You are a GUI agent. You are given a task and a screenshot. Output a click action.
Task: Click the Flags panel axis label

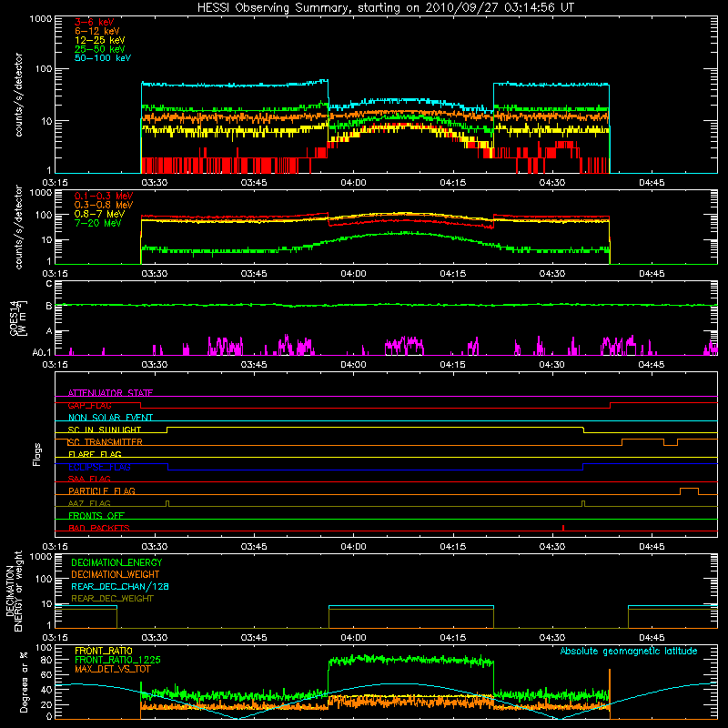point(37,454)
